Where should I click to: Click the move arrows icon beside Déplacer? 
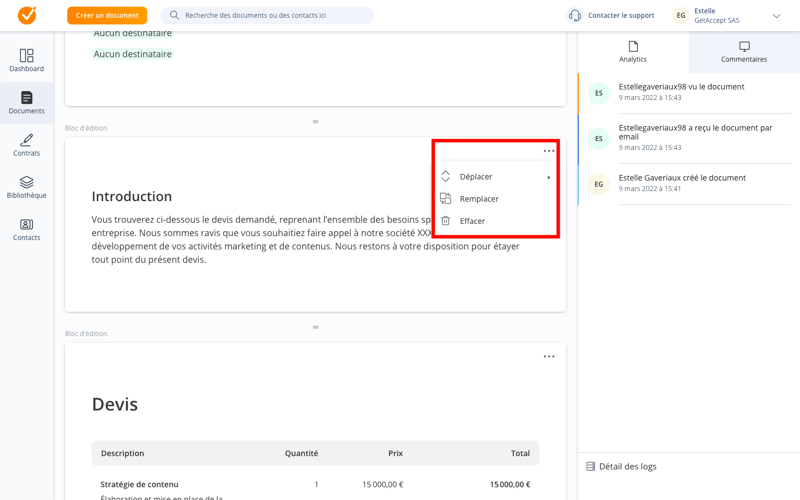click(x=445, y=177)
